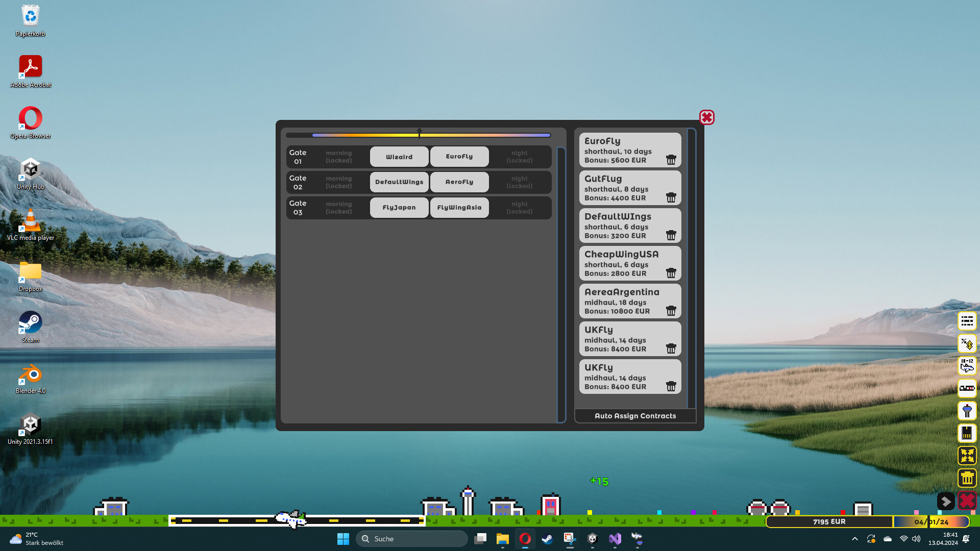Open the flight schedule icon showing 10-12
The height and width of the screenshot is (551, 980).
pos(967,366)
